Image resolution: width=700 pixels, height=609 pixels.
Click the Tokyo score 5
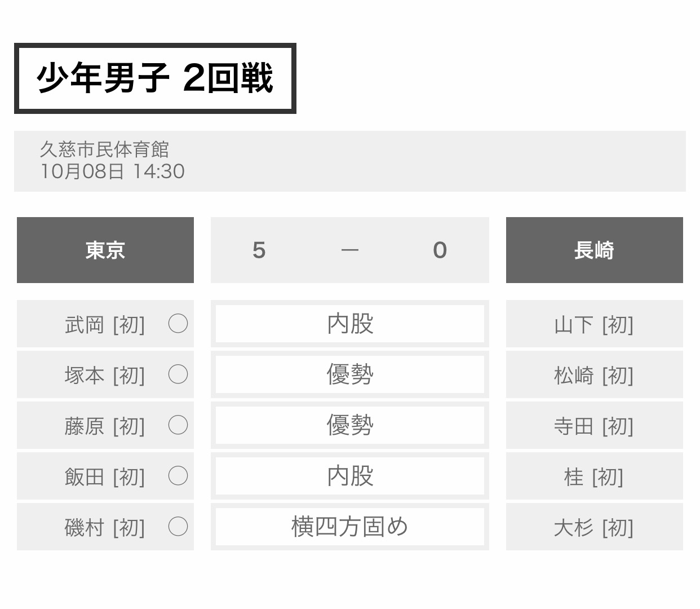[x=259, y=250]
